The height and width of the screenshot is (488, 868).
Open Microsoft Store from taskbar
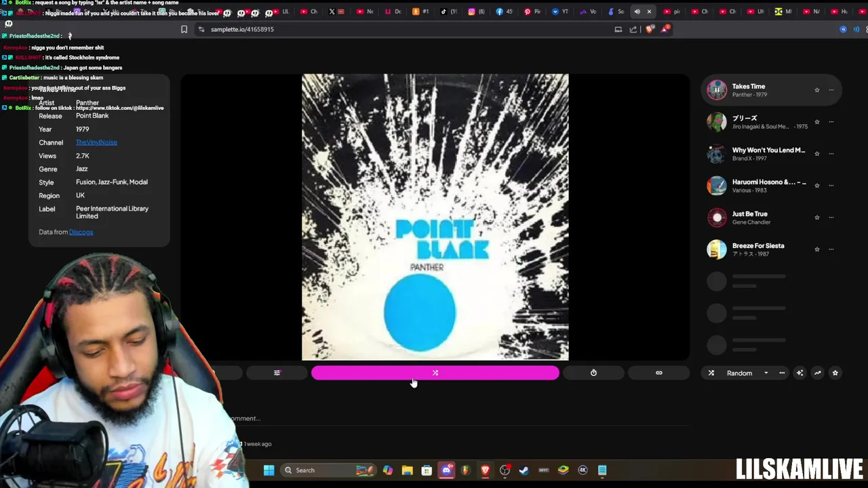pos(427,470)
